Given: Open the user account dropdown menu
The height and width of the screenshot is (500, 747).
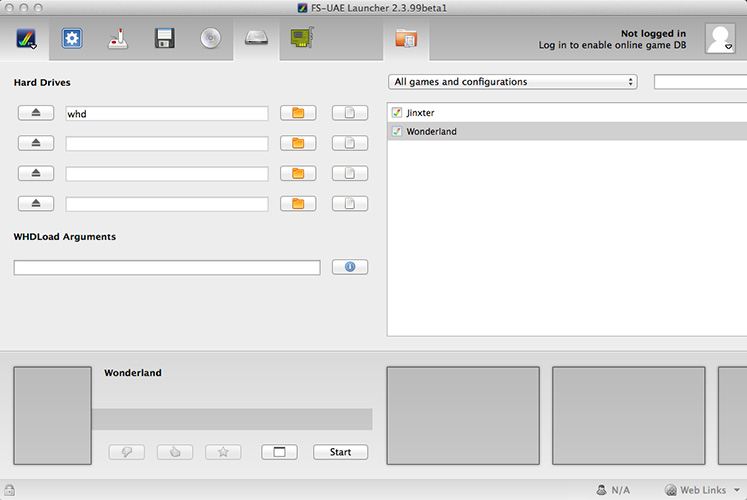Looking at the screenshot, I should [720, 39].
